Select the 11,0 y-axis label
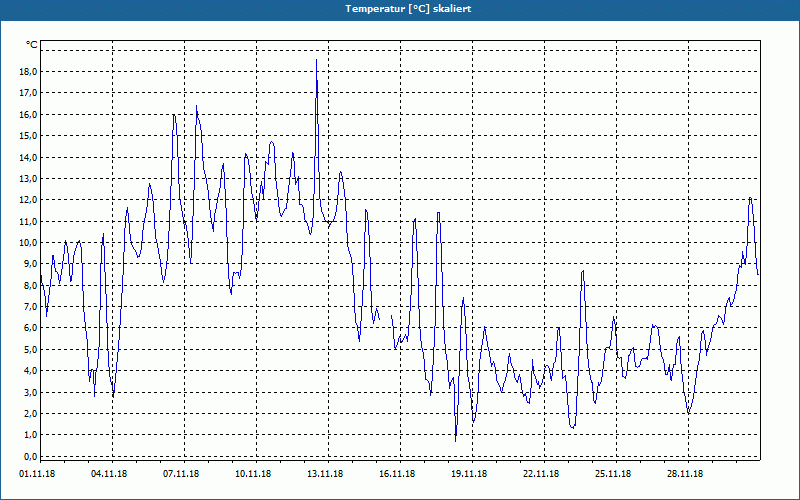 [x=28, y=221]
